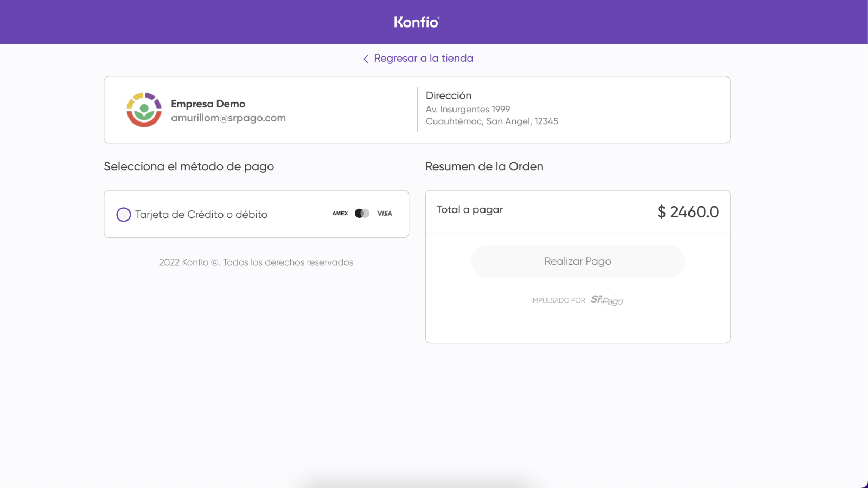Image resolution: width=868 pixels, height=488 pixels.
Task: Click the Cuauhtémoc, San Angel, 12345 text
Action: coord(492,121)
